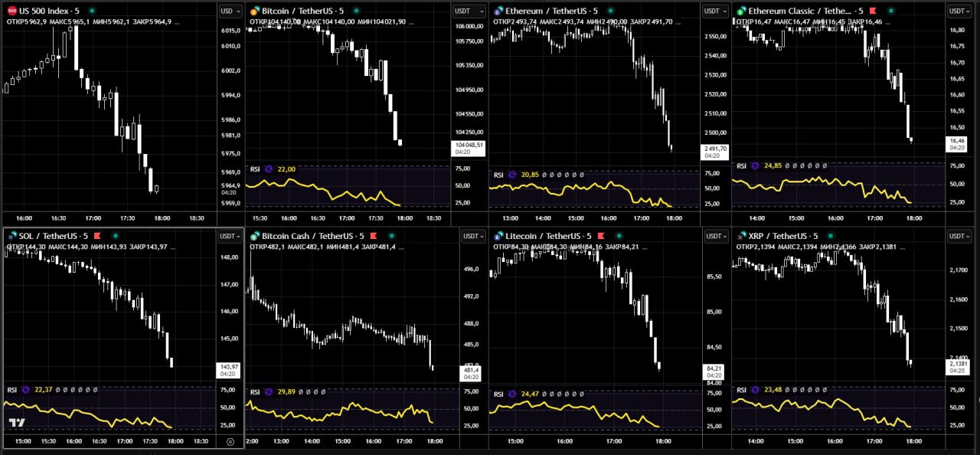
Task: Click the purple RSI icon on Ethereum Classic chart
Action: [x=755, y=165]
